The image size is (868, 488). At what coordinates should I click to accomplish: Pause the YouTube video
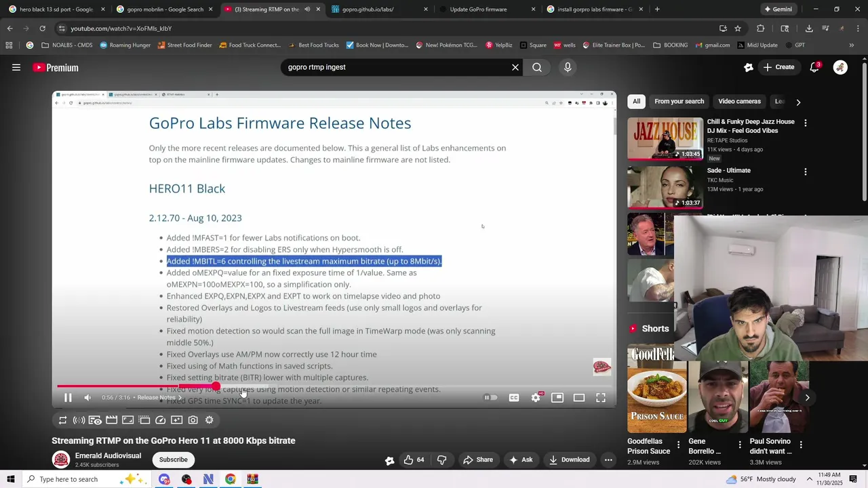click(68, 398)
